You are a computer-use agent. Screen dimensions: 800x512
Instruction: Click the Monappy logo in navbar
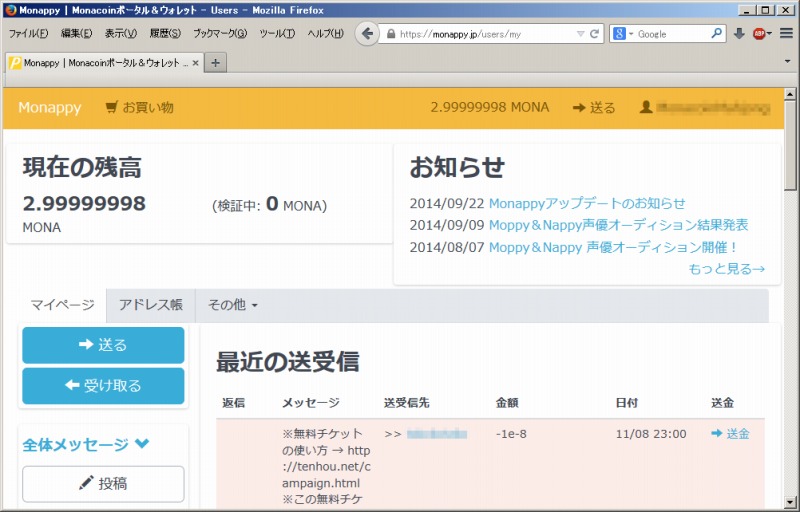pyautogui.click(x=49, y=108)
